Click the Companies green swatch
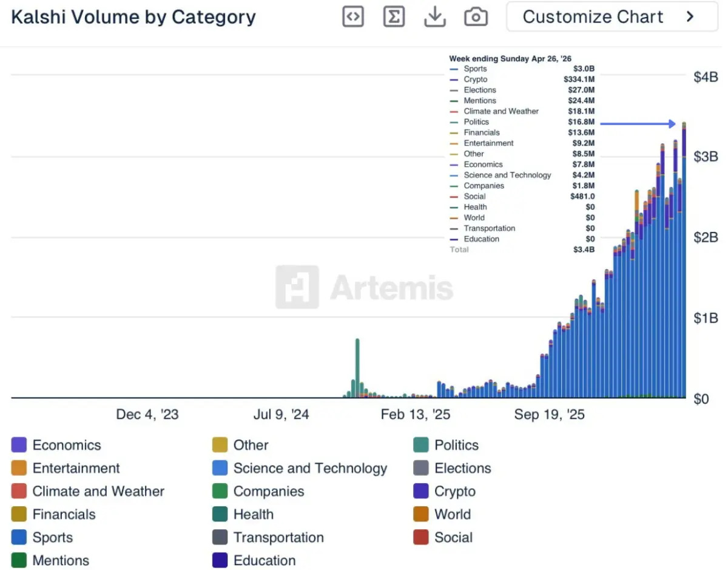This screenshot has width=728, height=570. coord(220,491)
